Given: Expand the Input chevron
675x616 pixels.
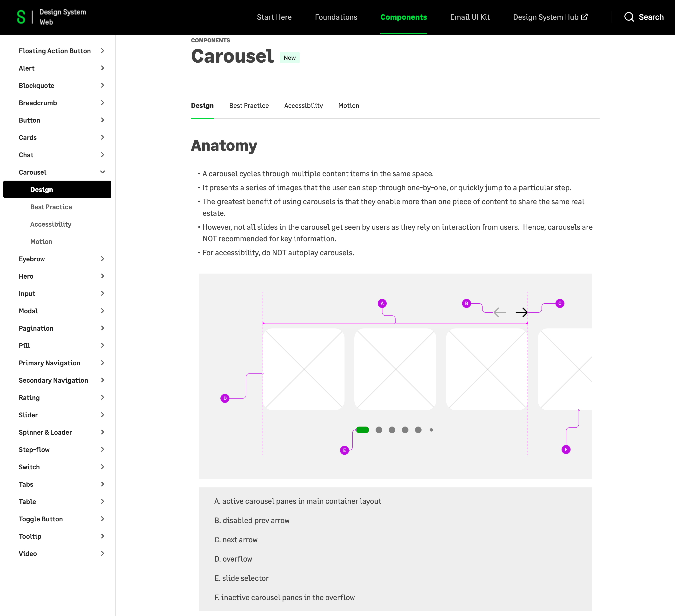Looking at the screenshot, I should (102, 293).
